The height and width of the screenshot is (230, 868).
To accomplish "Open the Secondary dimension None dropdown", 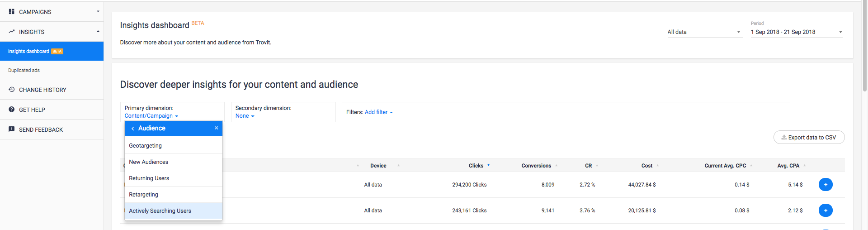I will 245,116.
